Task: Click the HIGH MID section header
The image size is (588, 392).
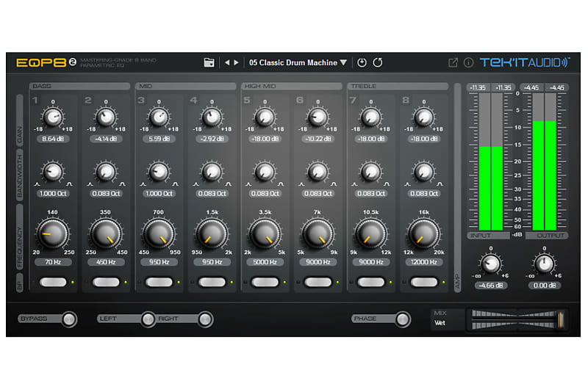Action: (x=292, y=86)
